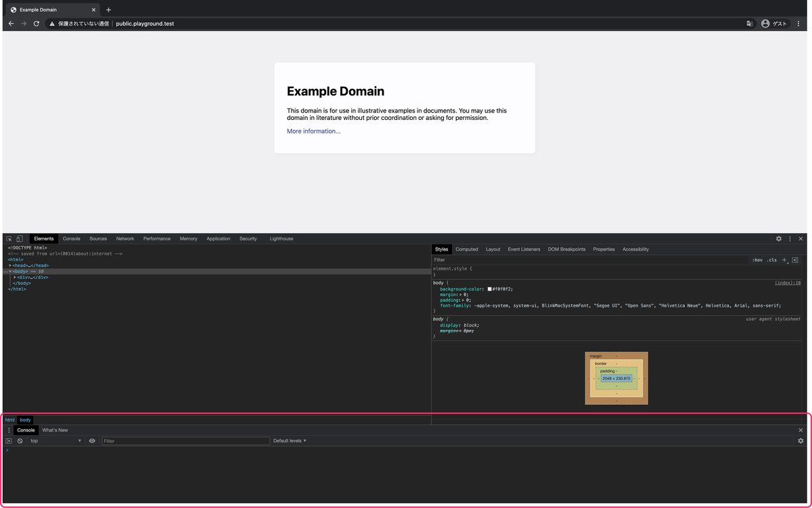Open the DOM Breakpoints sidebar tab
Viewport: 812px width, 508px height.
[x=567, y=249]
